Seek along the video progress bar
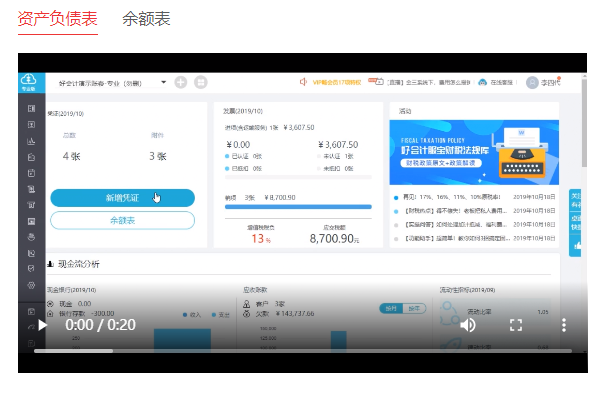 pos(303,351)
